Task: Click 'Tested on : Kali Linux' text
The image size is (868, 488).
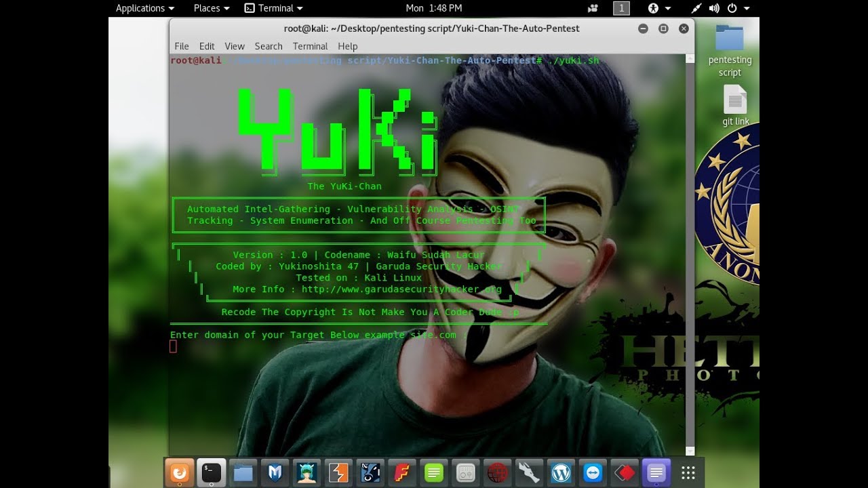Action: (359, 278)
